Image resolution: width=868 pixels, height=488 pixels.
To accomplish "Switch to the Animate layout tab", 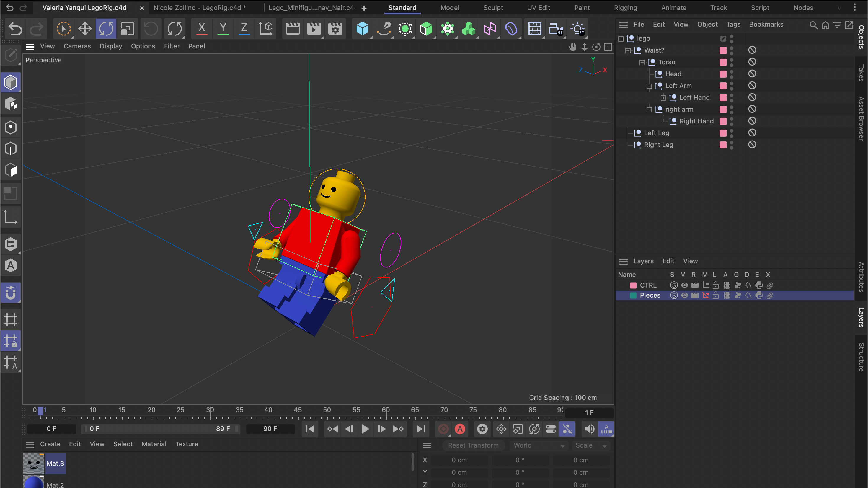I will point(673,7).
